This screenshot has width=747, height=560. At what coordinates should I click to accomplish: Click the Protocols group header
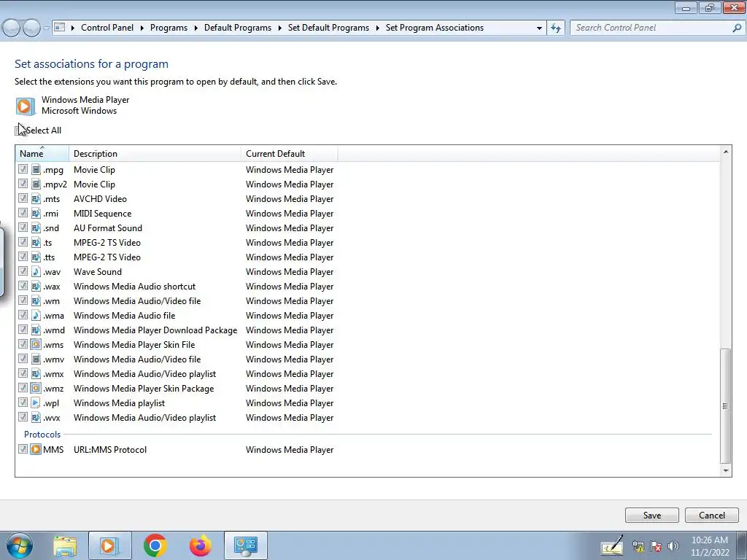pos(42,435)
